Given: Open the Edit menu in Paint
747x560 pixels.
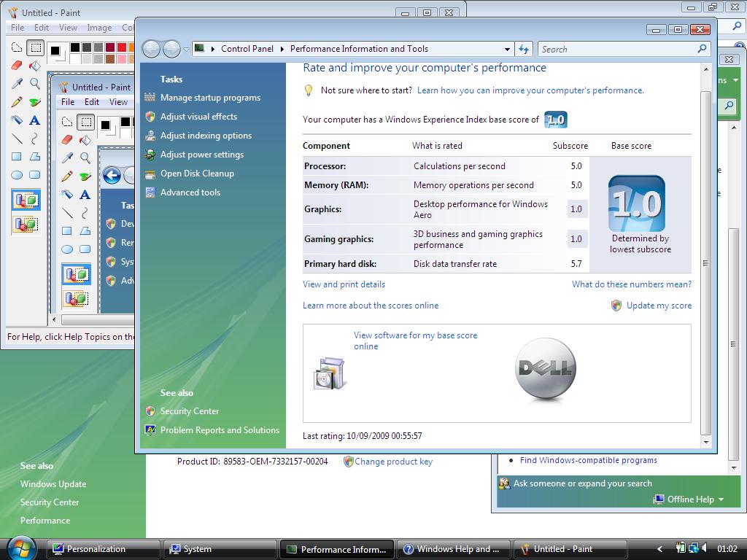Looking at the screenshot, I should (42, 28).
